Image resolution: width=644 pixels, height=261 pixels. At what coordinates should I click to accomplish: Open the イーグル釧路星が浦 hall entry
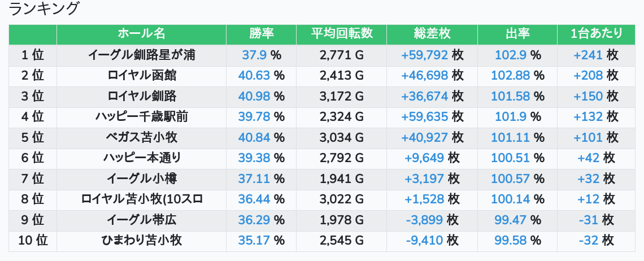(141, 55)
